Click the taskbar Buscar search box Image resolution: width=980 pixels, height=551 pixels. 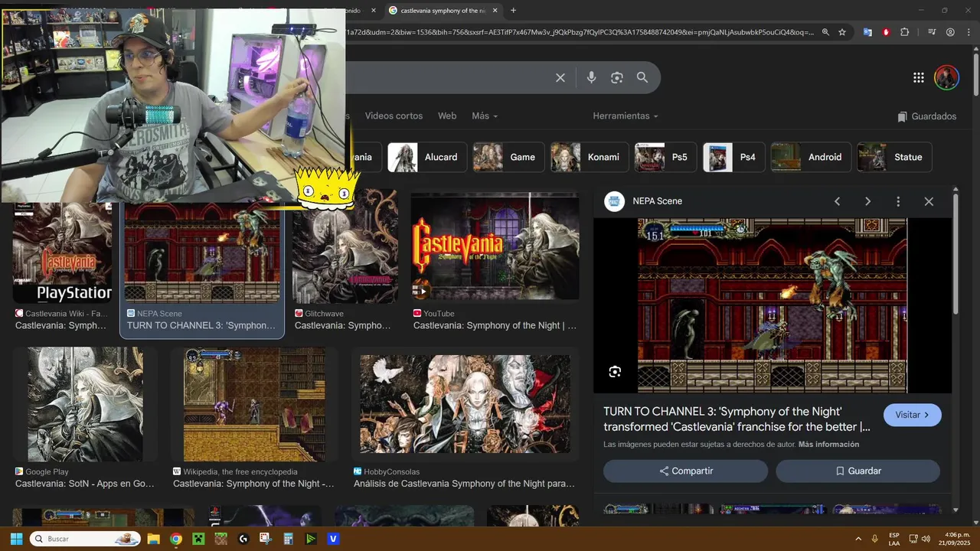(85, 539)
